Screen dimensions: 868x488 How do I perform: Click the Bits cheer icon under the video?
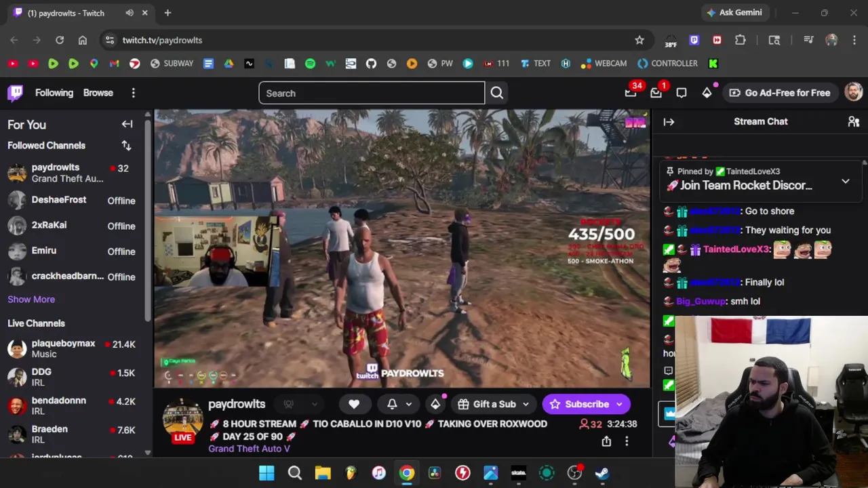pyautogui.click(x=435, y=404)
